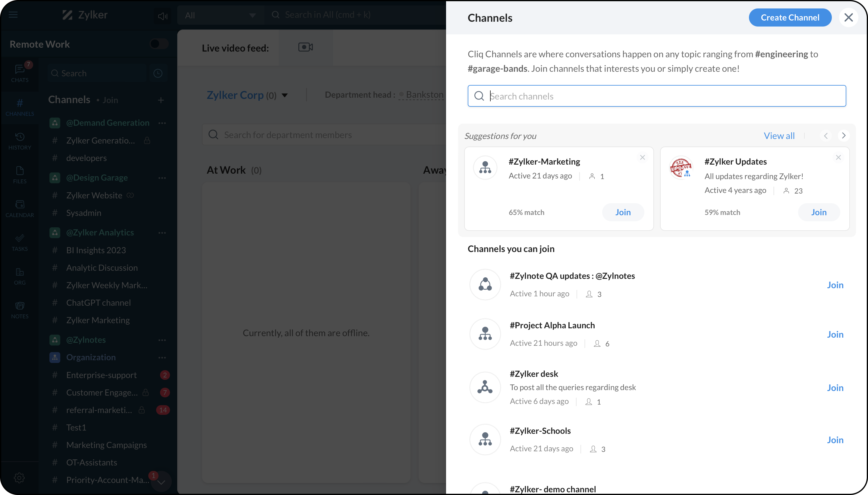Open the Files section in sidebar

(x=20, y=175)
